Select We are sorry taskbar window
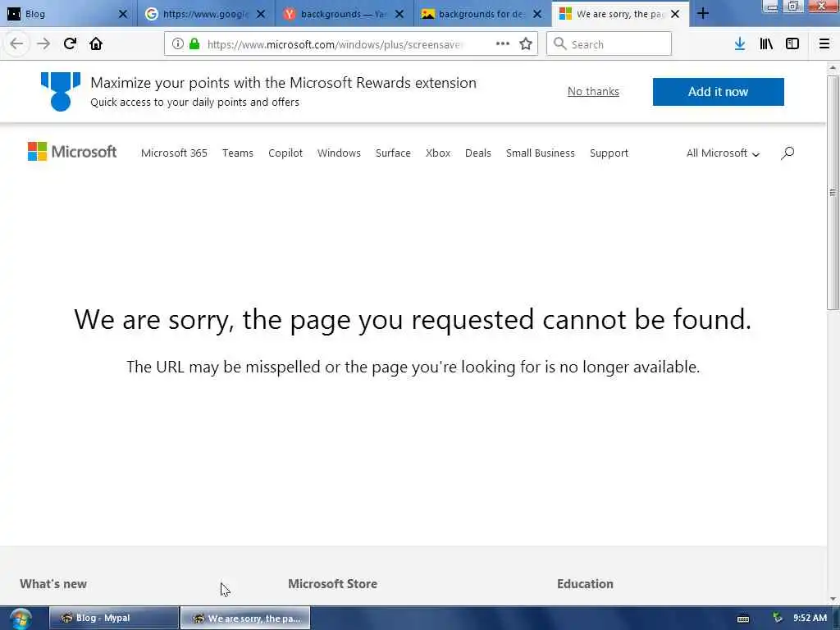 pyautogui.click(x=244, y=619)
